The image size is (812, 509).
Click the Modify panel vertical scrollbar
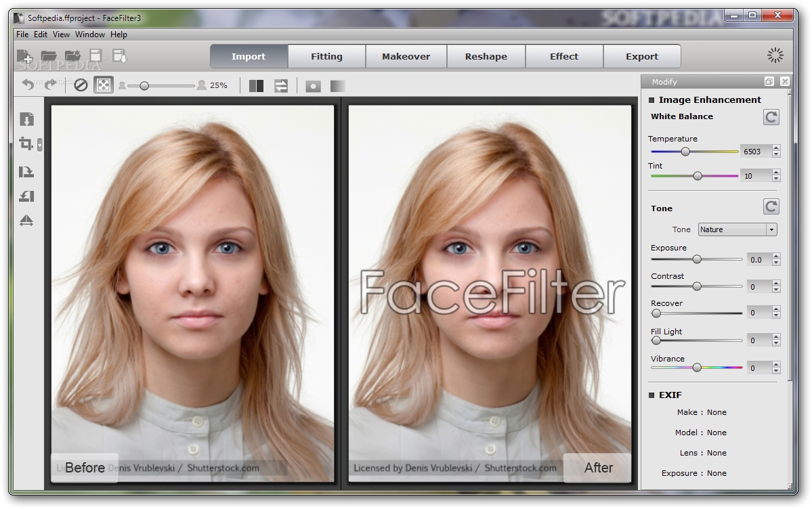tap(790, 236)
